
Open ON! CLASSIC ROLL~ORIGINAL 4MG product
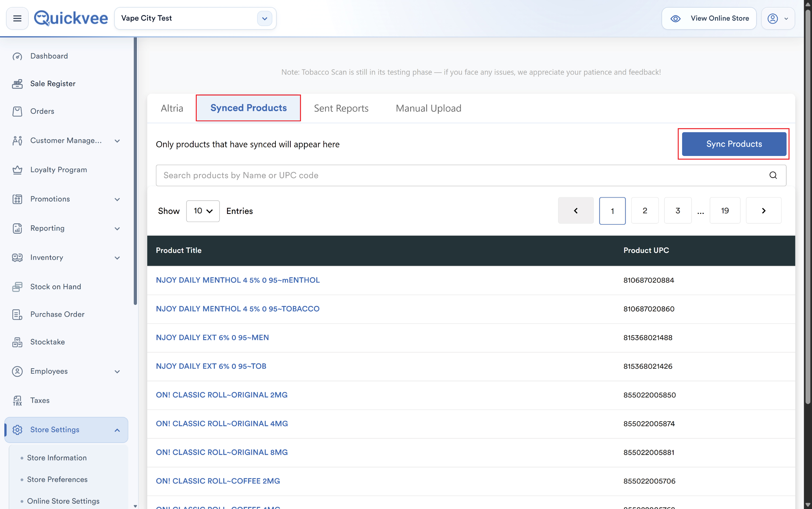(222, 423)
